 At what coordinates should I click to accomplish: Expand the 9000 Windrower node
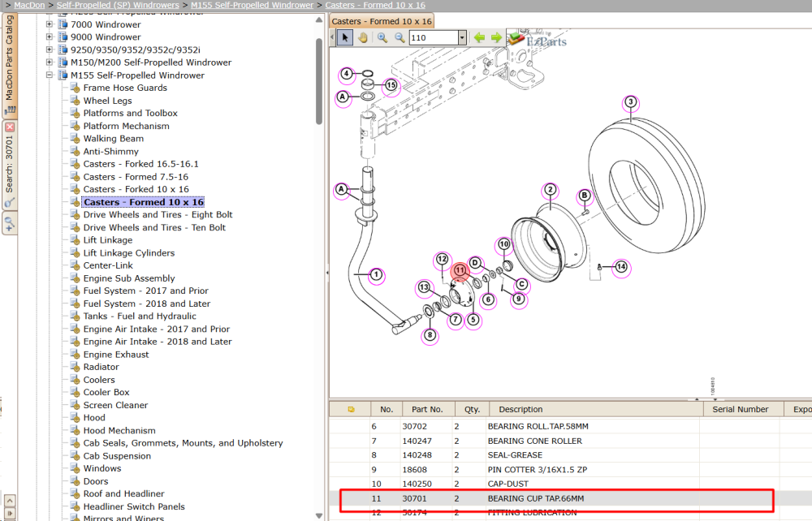(50, 37)
